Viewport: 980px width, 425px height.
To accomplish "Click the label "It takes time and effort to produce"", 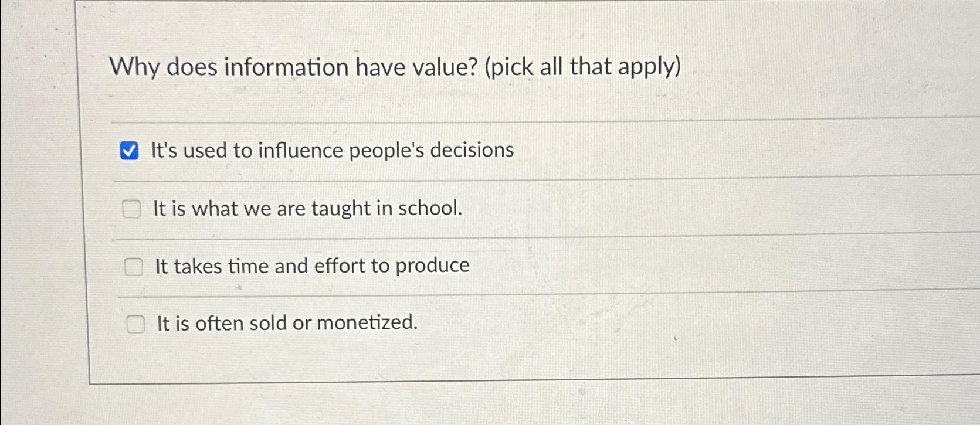I will tap(311, 266).
